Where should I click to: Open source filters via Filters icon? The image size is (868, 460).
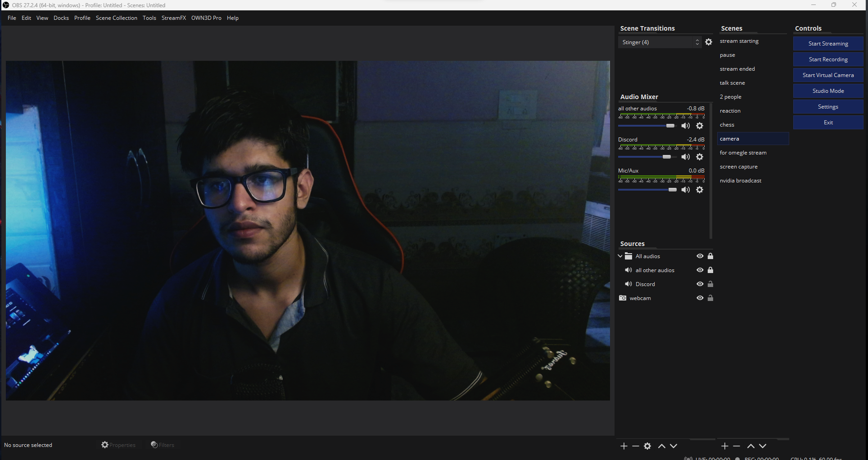[163, 445]
